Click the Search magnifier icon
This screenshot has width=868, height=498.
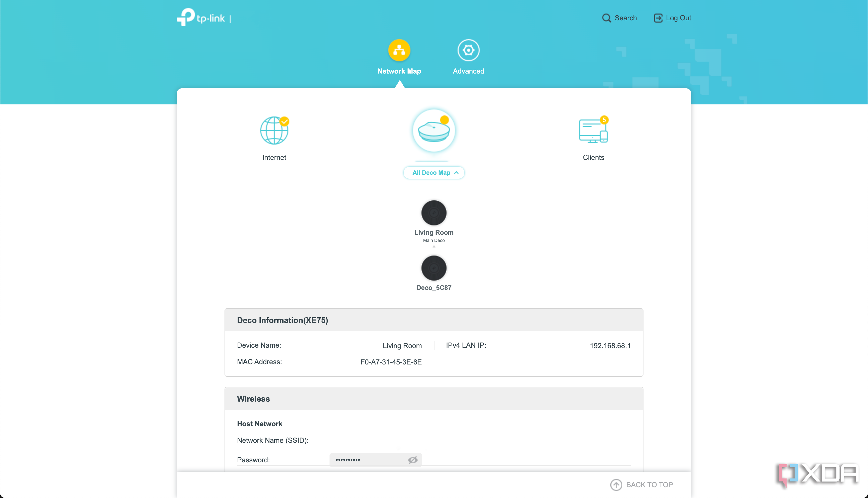tap(606, 18)
